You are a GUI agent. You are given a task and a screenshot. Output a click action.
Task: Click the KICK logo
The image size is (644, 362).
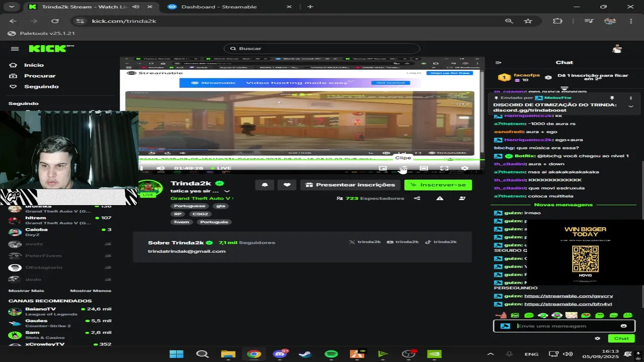[51, 48]
